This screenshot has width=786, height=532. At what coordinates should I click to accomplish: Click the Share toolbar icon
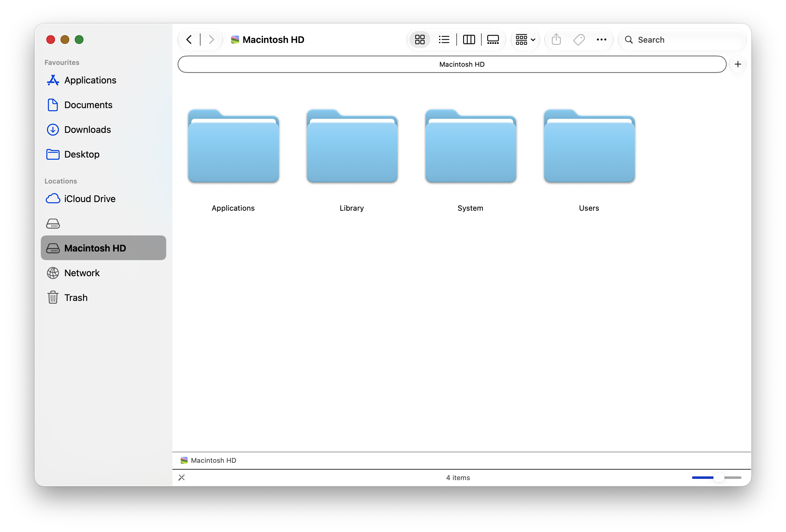click(556, 40)
